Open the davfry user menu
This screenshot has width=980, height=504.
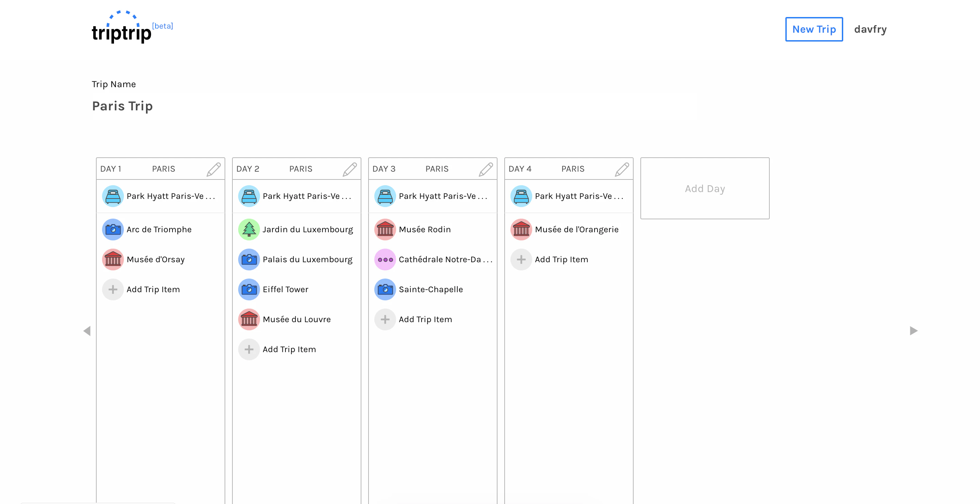[870, 29]
